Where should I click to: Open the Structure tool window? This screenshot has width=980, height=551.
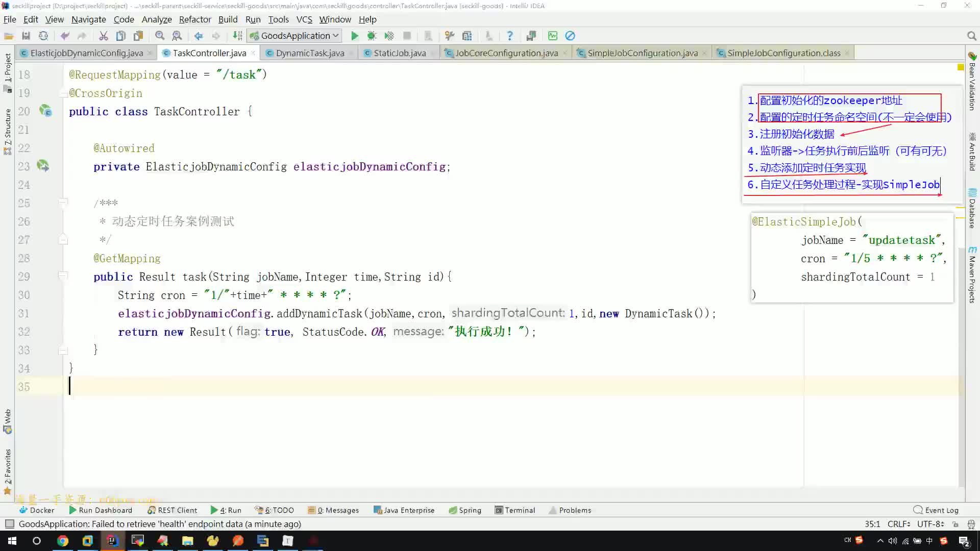pos(7,132)
